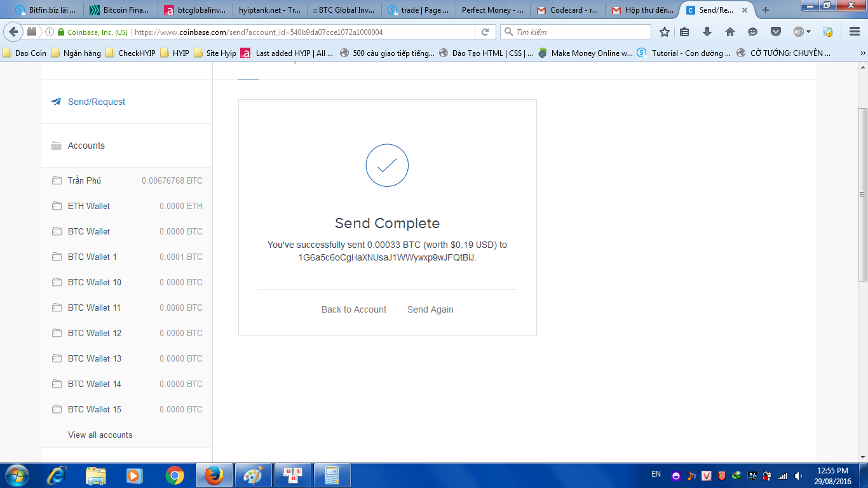
Task: Click the Back to Account link
Action: [354, 309]
